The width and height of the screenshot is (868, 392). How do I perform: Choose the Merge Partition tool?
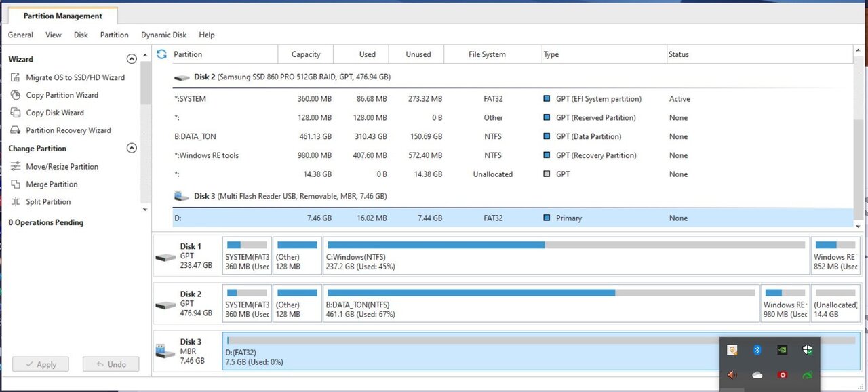[52, 184]
